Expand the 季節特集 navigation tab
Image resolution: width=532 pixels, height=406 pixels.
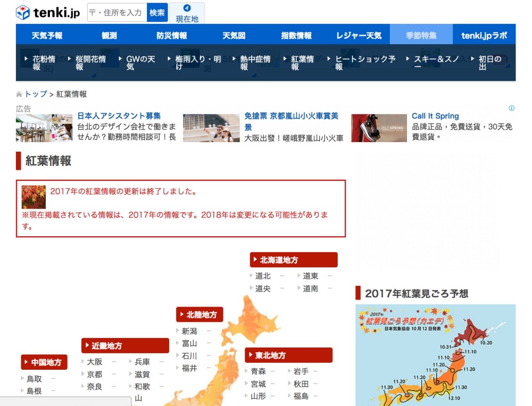pyautogui.click(x=421, y=36)
